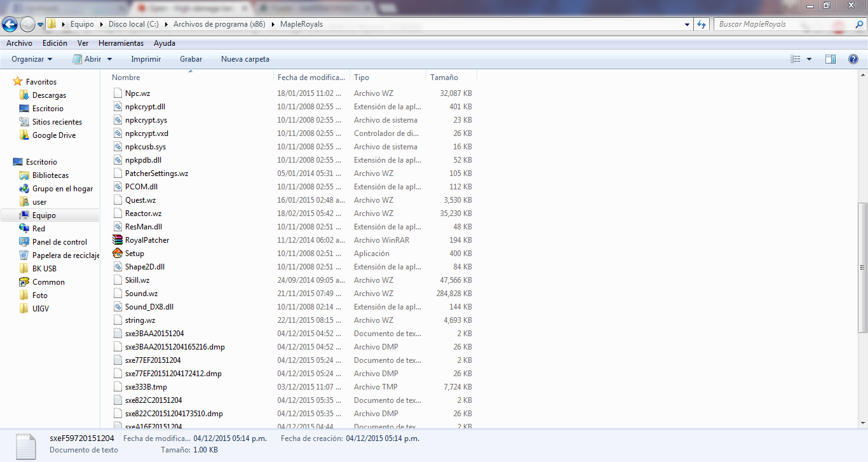Select the Sound.wz file icon
Viewport: 868px width, 462px height.
(118, 293)
